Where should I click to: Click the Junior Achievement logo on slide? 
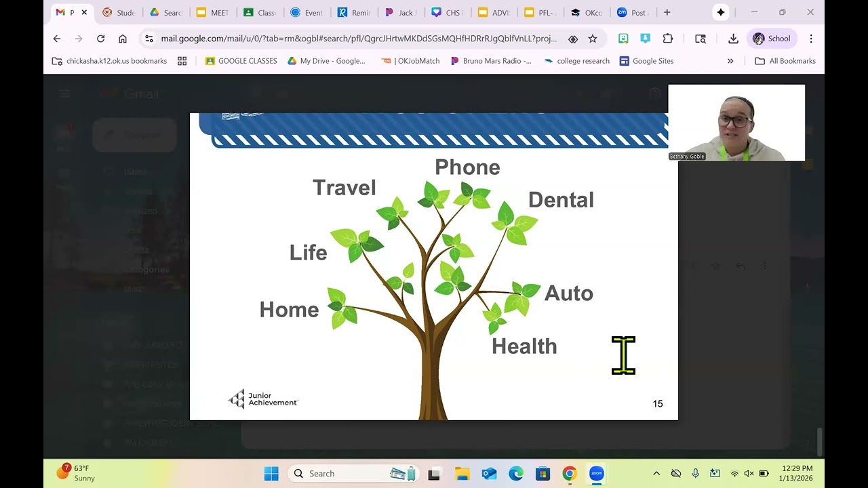263,399
